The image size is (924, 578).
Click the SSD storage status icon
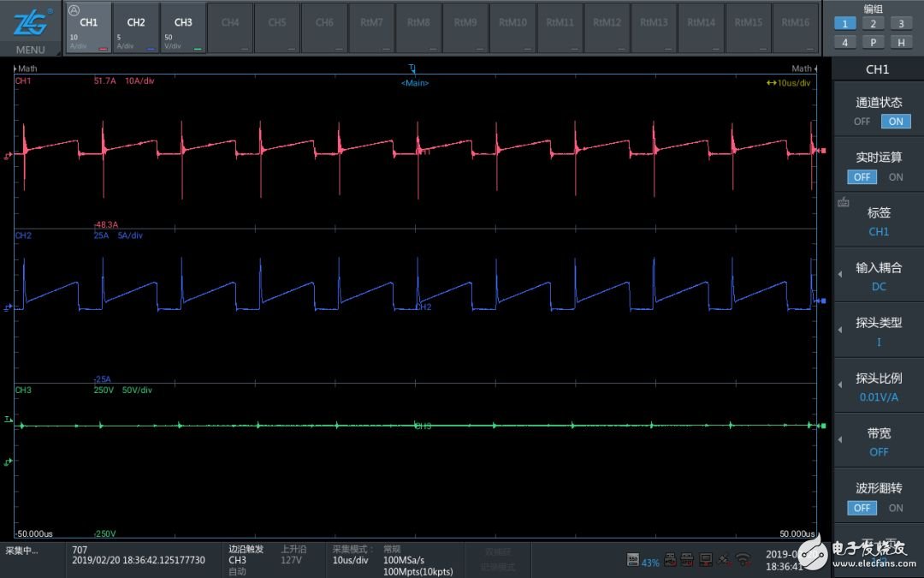point(633,560)
